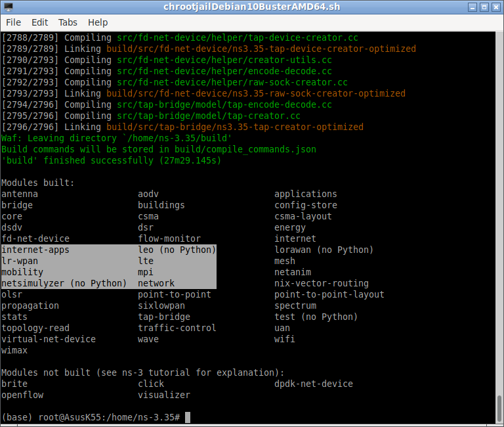Click 'Modules built:' heading
The image size is (504, 427).
coord(37,183)
